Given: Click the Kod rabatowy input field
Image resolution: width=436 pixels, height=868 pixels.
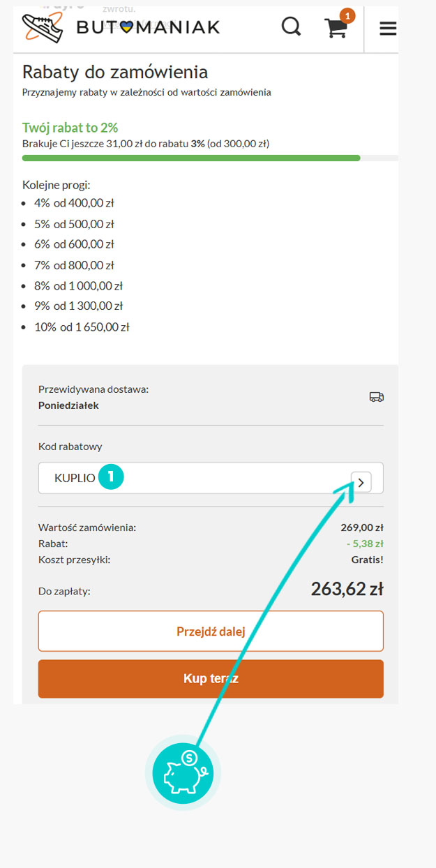Looking at the screenshot, I should click(211, 478).
